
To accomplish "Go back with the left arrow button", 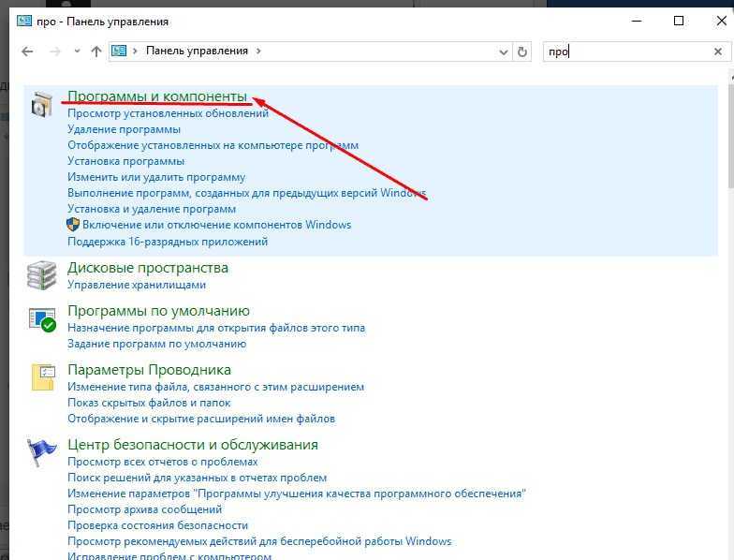I will (28, 51).
